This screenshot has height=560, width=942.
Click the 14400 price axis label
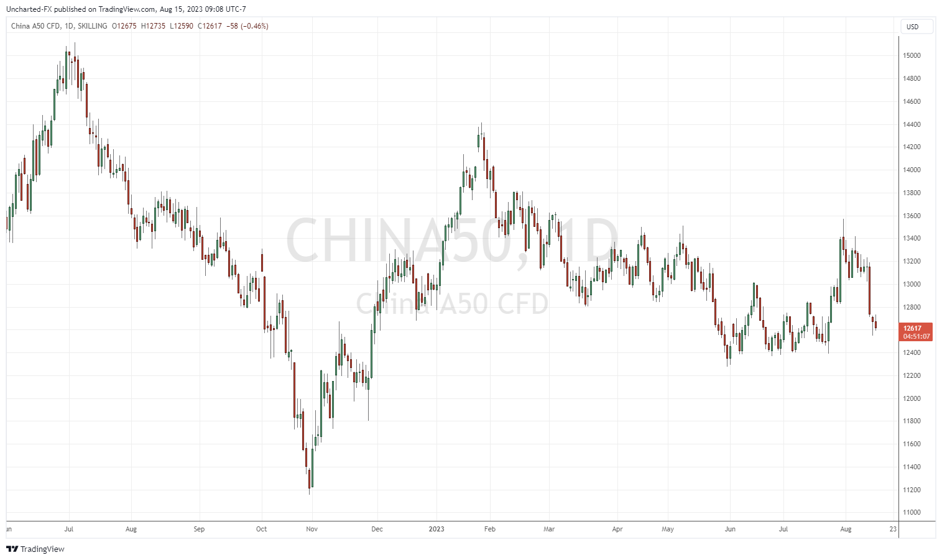(912, 124)
